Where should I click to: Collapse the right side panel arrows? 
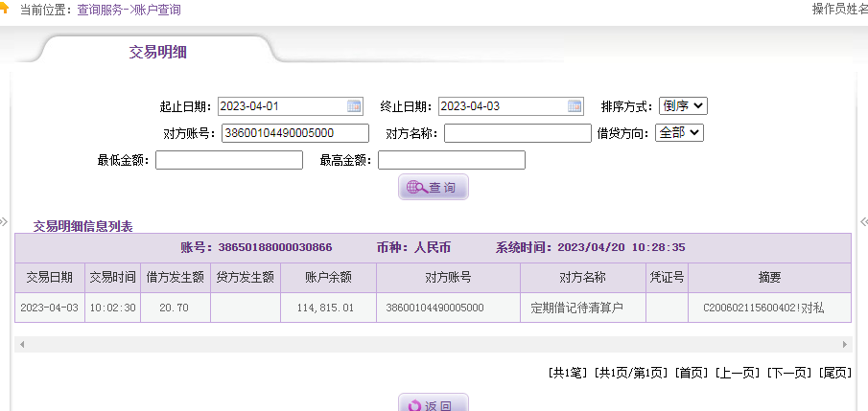click(863, 221)
